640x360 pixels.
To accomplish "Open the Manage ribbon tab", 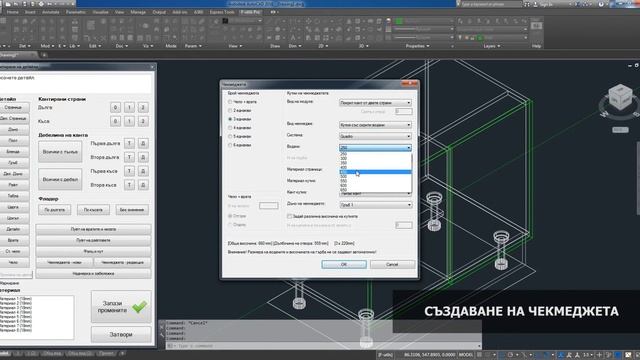I will coord(138,12).
